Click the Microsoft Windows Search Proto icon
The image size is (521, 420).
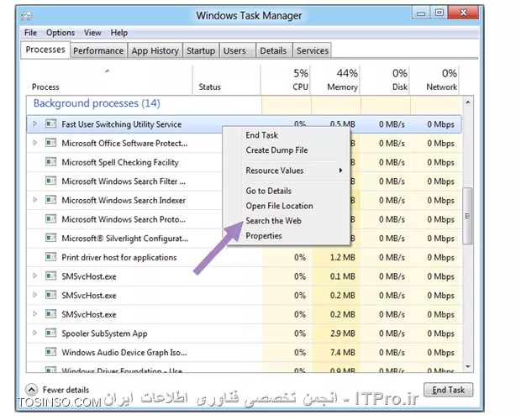[x=50, y=219]
